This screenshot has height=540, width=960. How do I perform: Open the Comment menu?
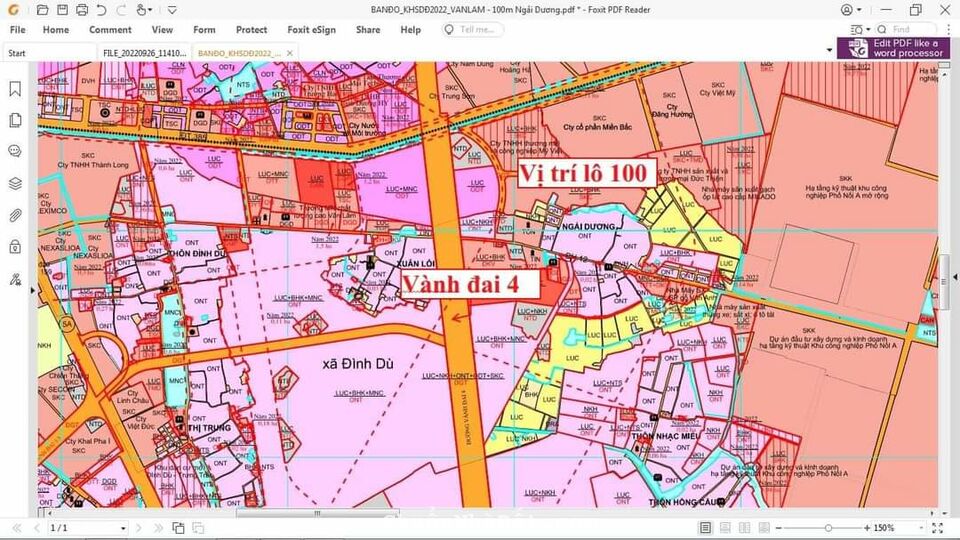pos(110,30)
